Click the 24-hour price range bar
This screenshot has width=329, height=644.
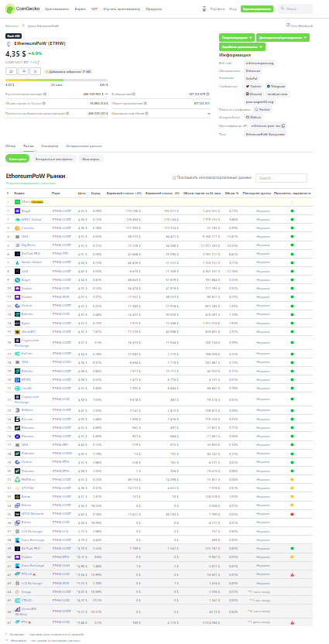57,80
